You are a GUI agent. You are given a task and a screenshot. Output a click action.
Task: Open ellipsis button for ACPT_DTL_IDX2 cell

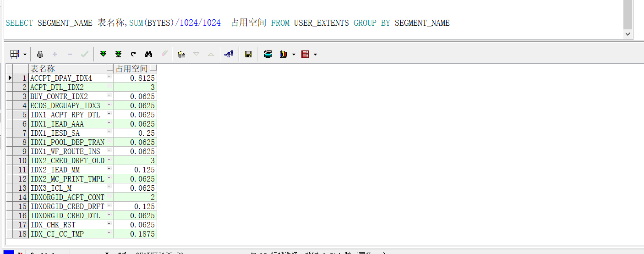coord(109,87)
